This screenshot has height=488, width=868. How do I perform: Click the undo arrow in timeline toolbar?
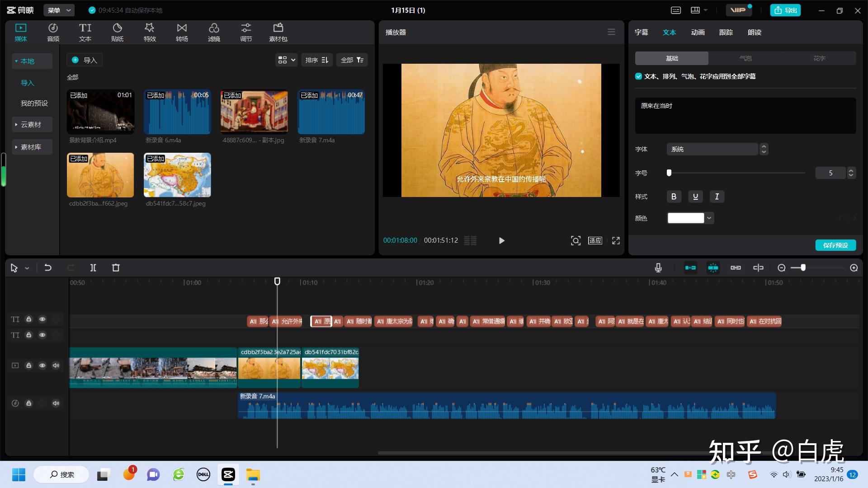point(47,268)
